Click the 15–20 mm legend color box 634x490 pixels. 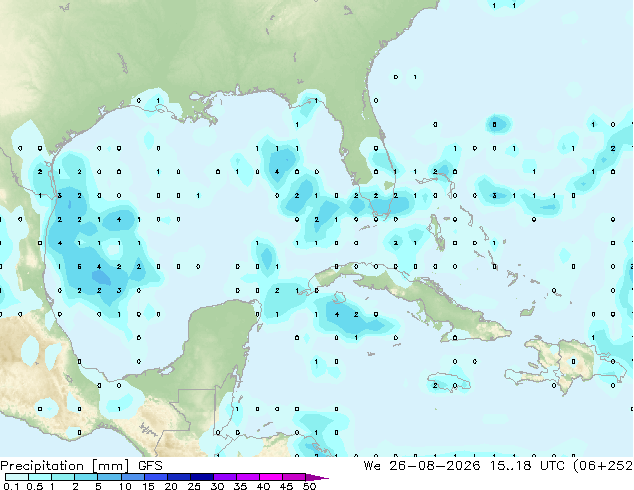coord(155,477)
